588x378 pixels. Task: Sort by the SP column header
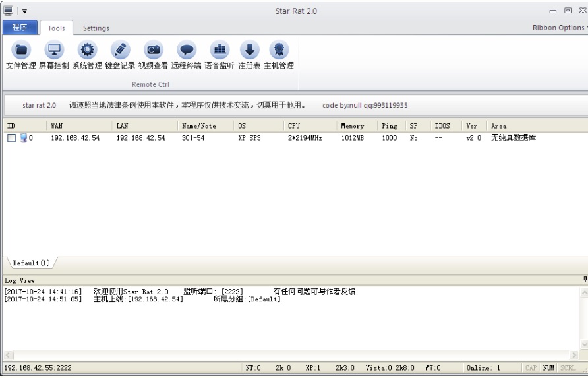(418, 126)
